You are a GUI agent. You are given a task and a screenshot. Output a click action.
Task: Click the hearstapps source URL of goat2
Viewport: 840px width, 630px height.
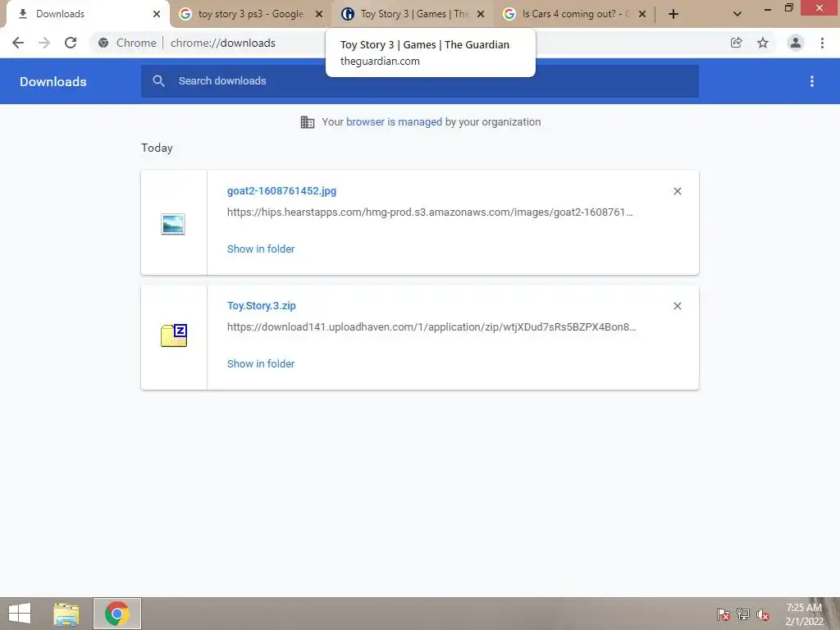pyautogui.click(x=430, y=212)
